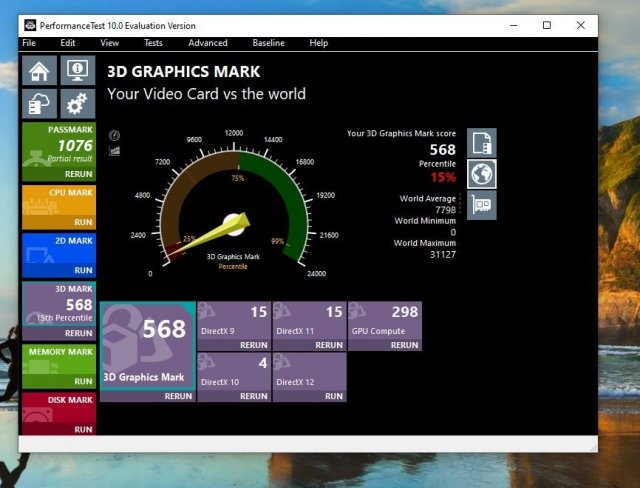Open the Tests menu
640x488 pixels.
click(153, 43)
